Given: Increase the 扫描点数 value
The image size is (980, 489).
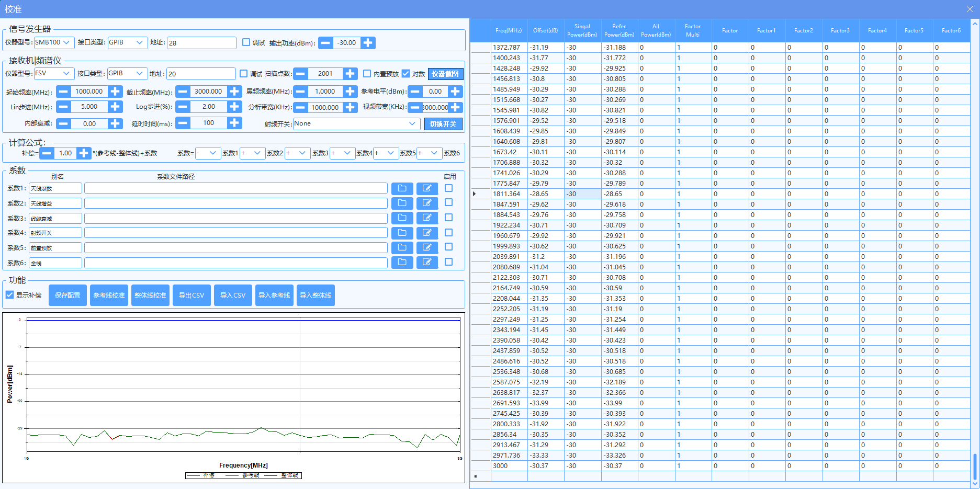Looking at the screenshot, I should 350,74.
